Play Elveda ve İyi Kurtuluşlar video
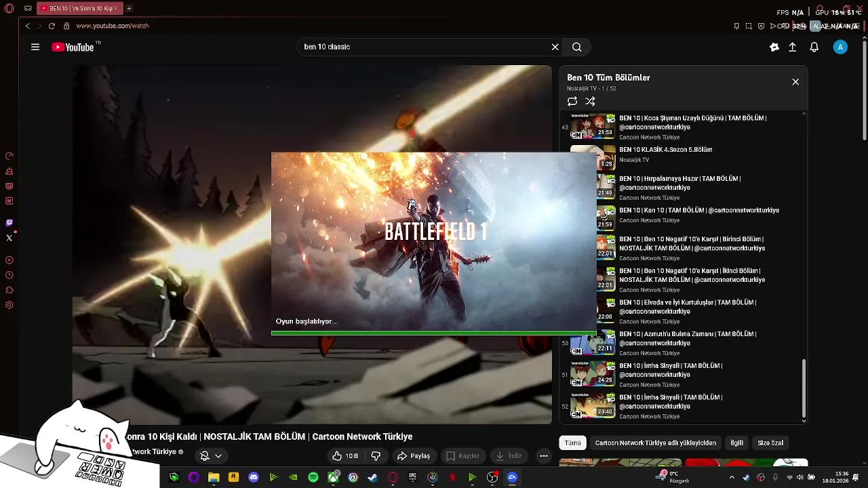Viewport: 868px width, 488px height. tap(685, 311)
